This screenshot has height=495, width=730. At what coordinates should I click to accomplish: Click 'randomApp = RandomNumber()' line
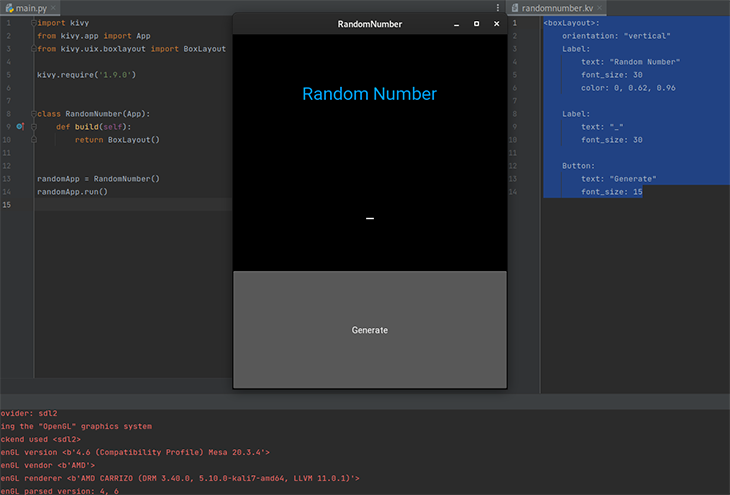point(98,179)
